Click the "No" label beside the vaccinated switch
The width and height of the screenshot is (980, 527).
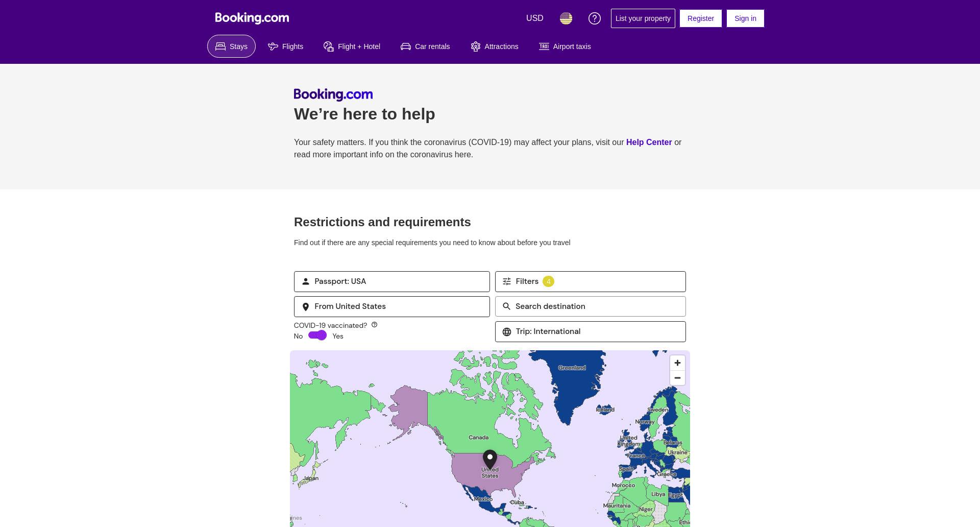point(298,336)
